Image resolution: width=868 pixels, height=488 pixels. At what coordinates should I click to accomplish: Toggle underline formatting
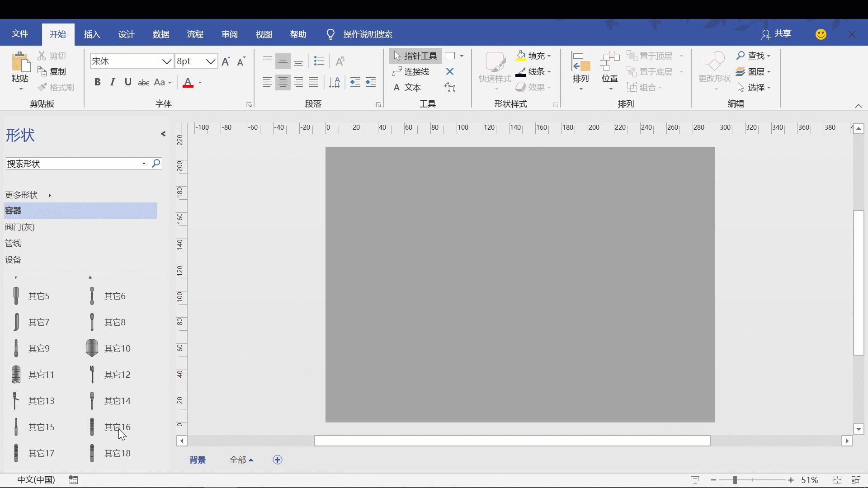point(128,82)
